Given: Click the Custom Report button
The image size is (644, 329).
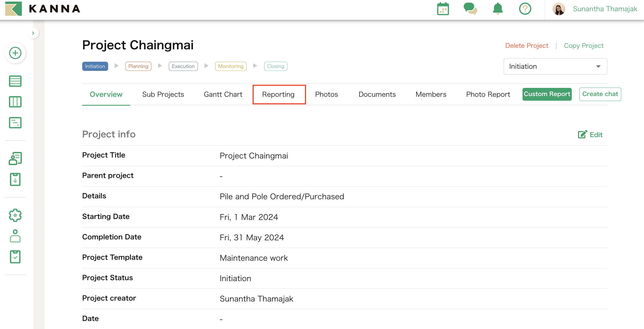Looking at the screenshot, I should click(547, 94).
